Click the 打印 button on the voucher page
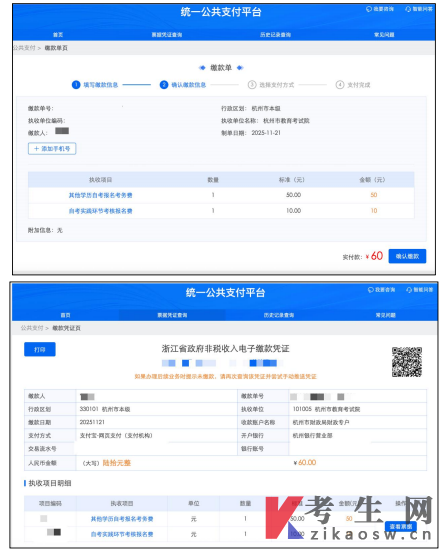 pyautogui.click(x=40, y=349)
